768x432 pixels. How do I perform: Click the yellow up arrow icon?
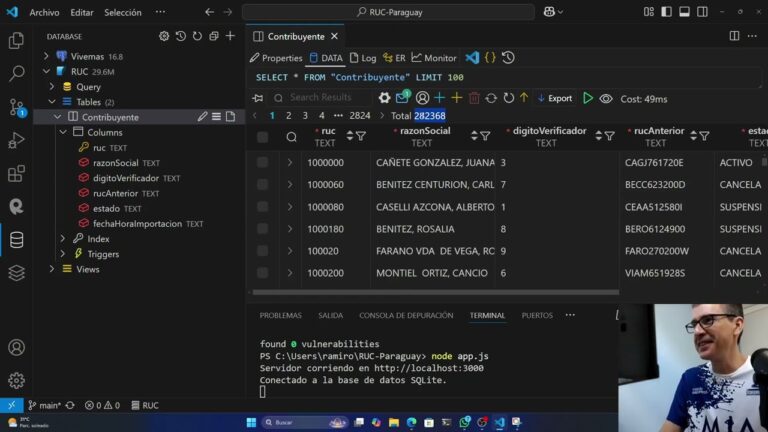tap(524, 98)
